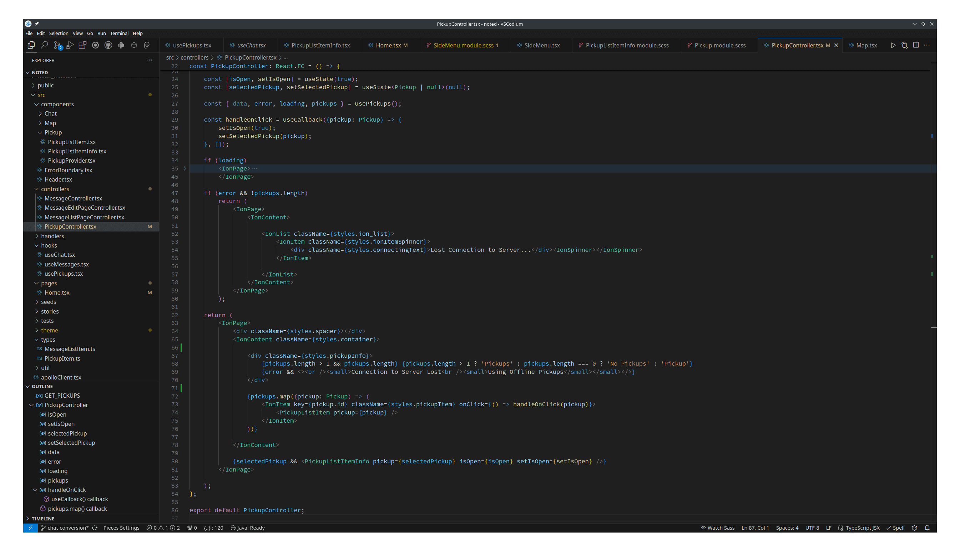Expand the folded IonPage code at line 35
This screenshot has height=560, width=960.
pos(185,168)
